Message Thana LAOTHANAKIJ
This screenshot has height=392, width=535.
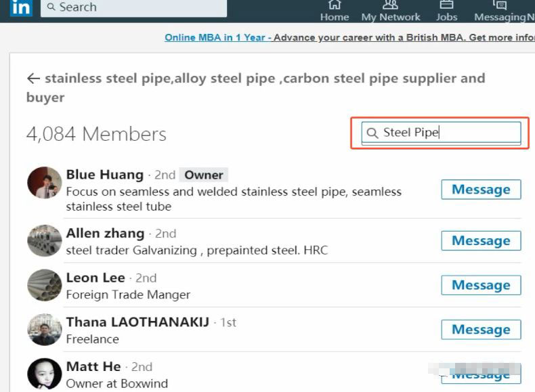click(x=481, y=330)
